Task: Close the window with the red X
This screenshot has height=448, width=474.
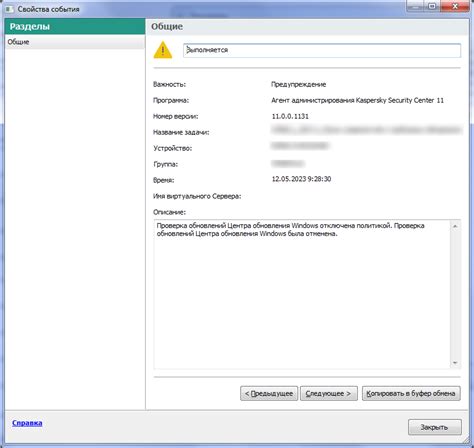Action: pos(455,6)
